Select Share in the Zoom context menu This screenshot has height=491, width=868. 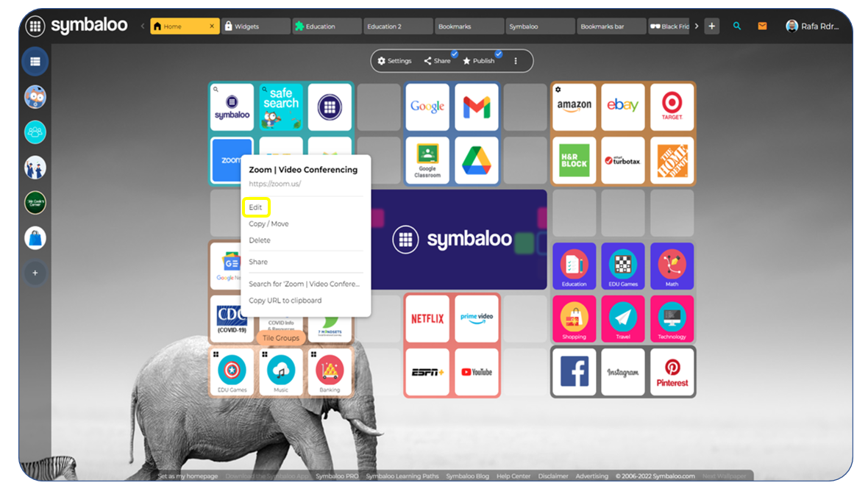tap(258, 262)
